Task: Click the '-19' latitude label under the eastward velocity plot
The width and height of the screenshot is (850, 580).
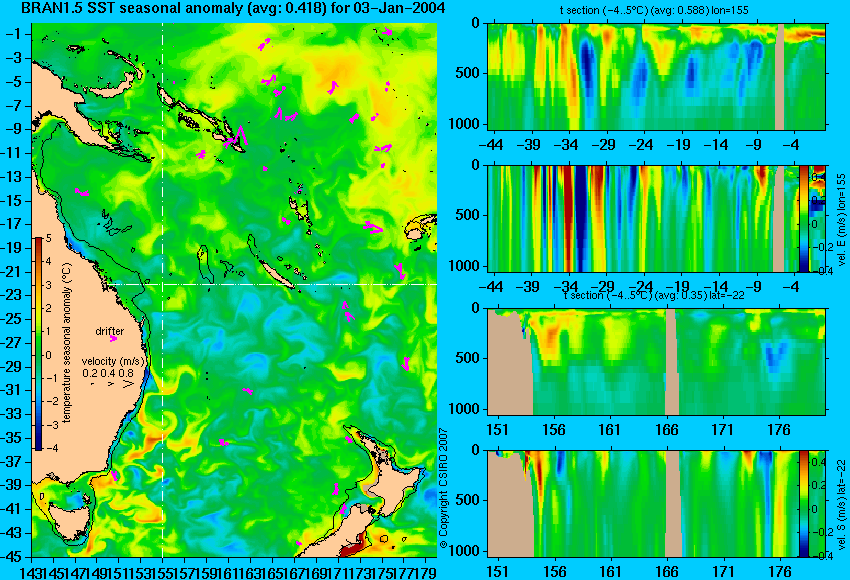Action: pyautogui.click(x=678, y=286)
